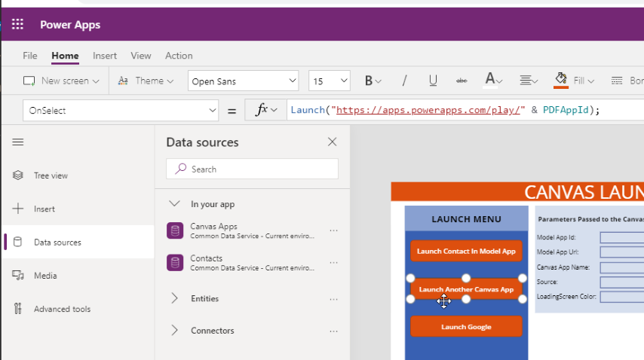Click the powerapps.com/play URL in formula
Image resolution: width=644 pixels, height=360 pixels.
point(428,110)
